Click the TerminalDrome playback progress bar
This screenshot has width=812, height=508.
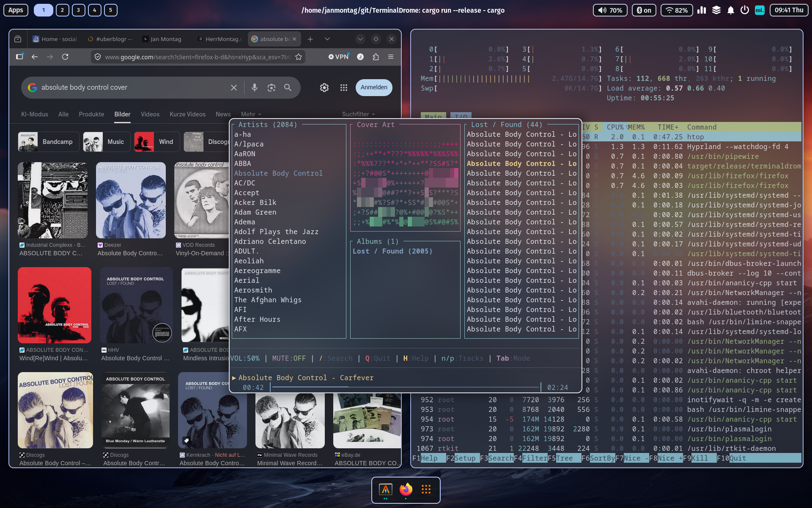(x=405, y=387)
